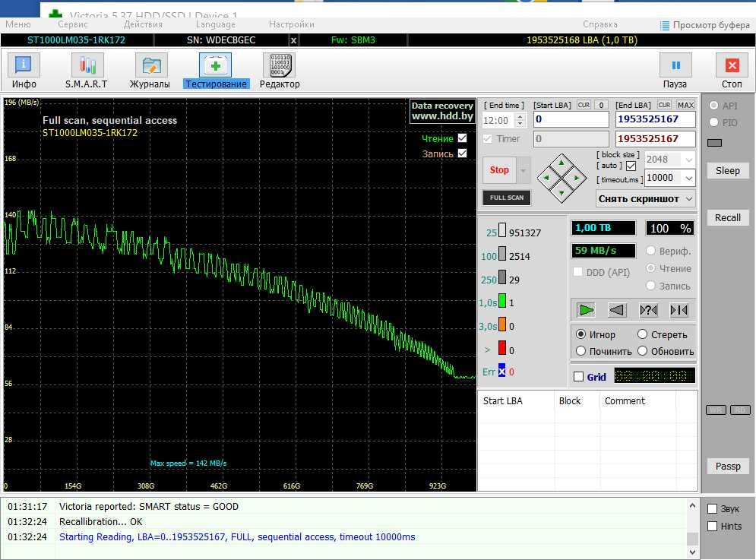Open the timeout 10000 dropdown
The height and width of the screenshot is (560, 756).
pos(689,179)
